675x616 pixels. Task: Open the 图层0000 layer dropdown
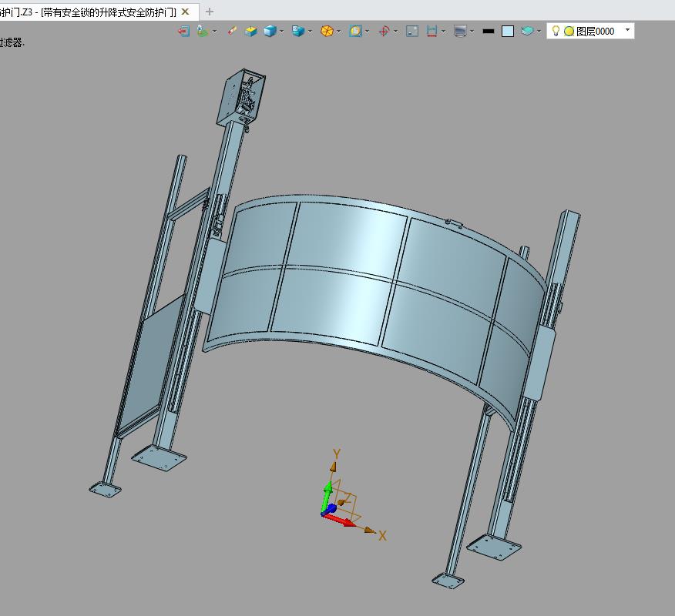click(627, 30)
